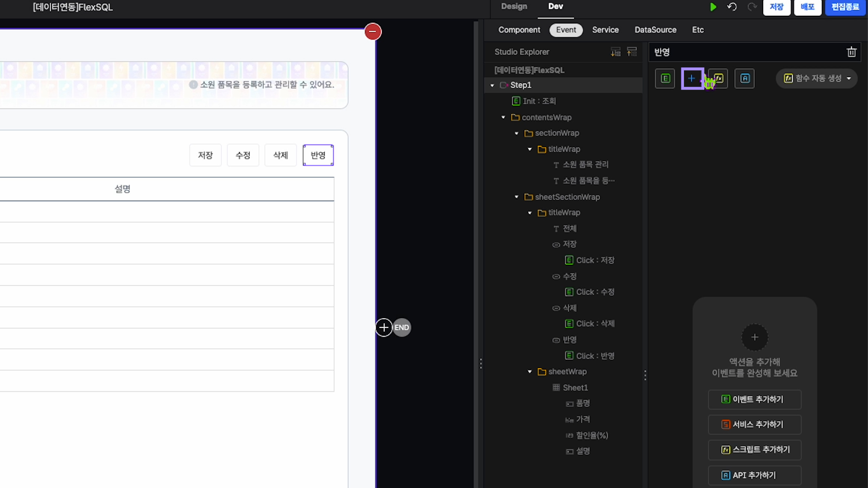Click the 배포 deploy button
This screenshot has width=868, height=488.
click(807, 7)
